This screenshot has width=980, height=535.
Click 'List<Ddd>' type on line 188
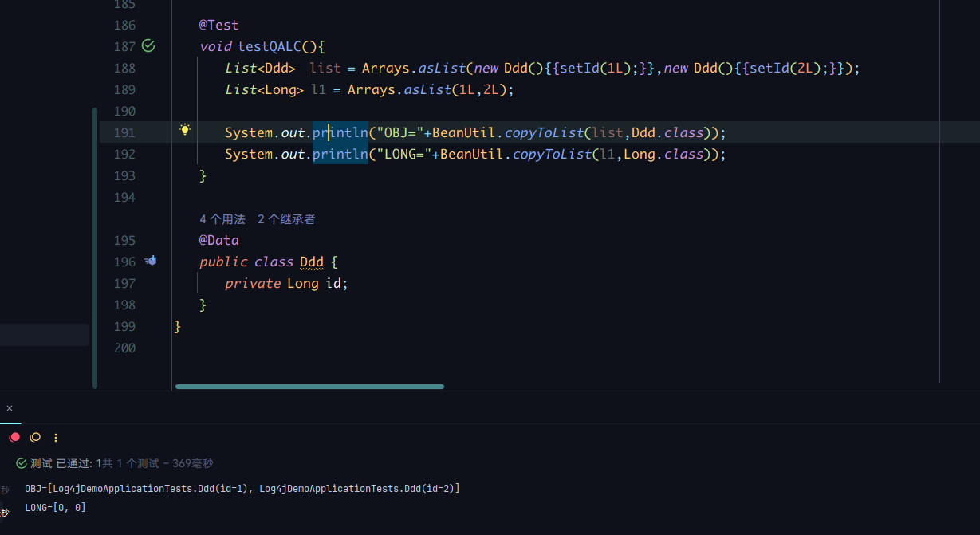click(x=260, y=68)
